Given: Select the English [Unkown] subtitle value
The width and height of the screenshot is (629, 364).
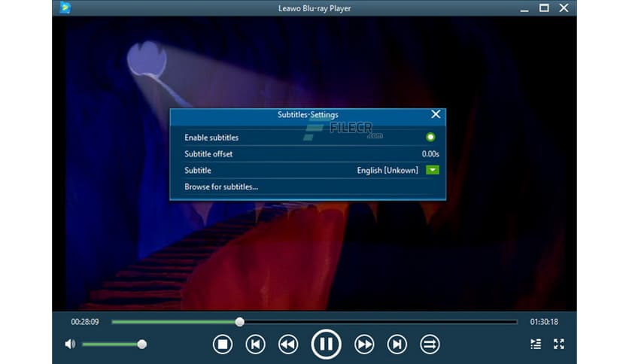Looking at the screenshot, I should click(387, 171).
